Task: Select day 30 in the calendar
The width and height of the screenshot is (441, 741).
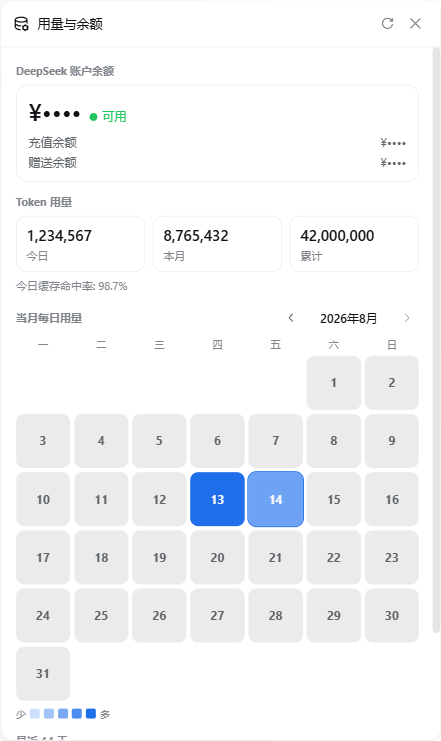Action: [x=392, y=615]
